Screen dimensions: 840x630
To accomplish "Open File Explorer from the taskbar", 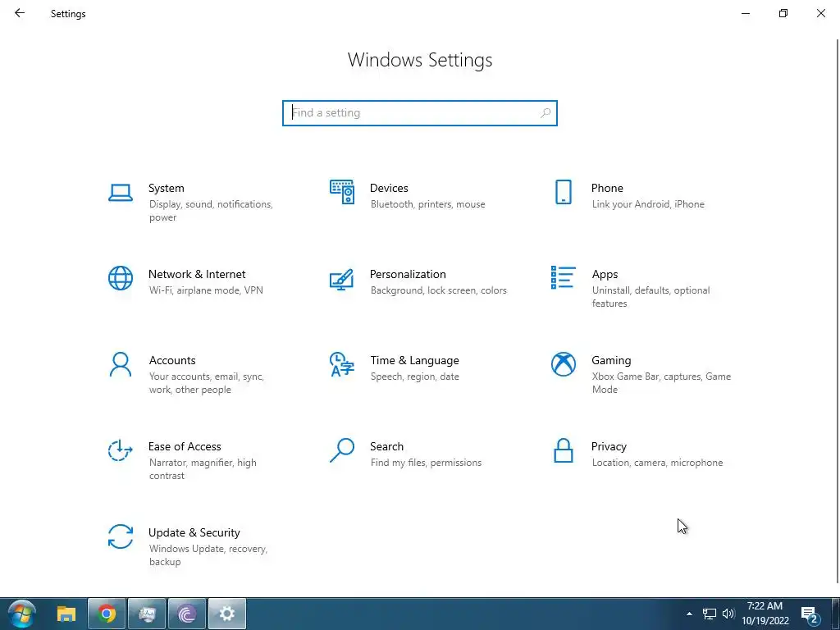I will [66, 614].
